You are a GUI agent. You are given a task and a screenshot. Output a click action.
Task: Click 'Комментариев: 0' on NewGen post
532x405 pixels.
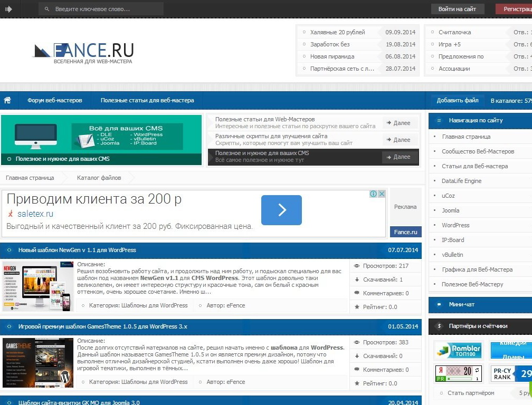coord(386,294)
